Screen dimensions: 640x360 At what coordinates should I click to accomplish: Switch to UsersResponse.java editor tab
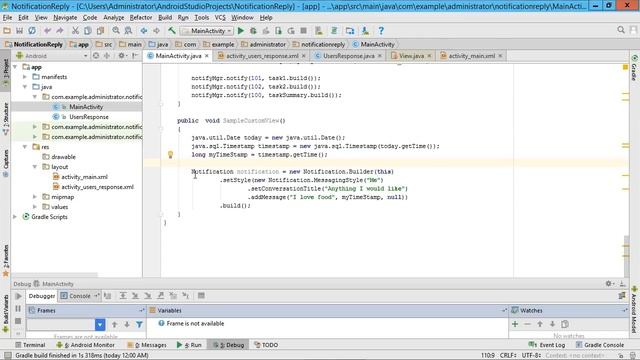tap(349, 56)
